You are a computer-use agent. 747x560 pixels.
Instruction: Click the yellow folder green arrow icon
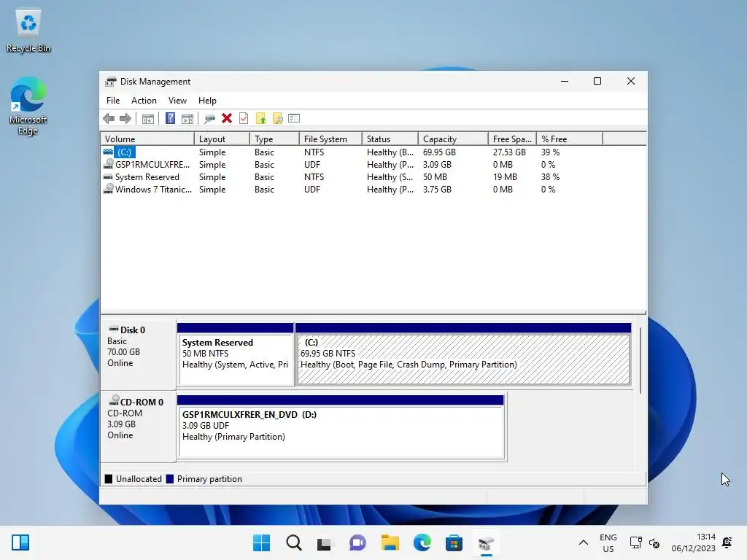[260, 119]
